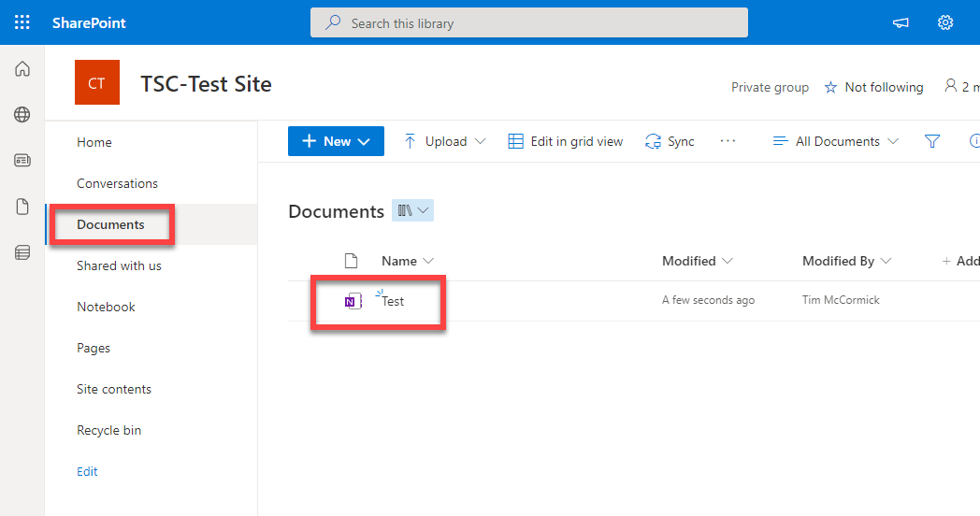Viewport: 980px width, 516px height.
Task: Click the CT site logo tile
Action: (97, 83)
